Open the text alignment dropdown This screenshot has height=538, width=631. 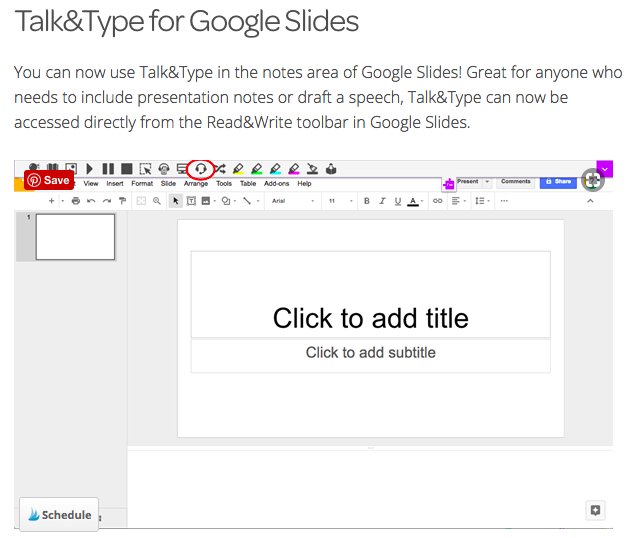458,201
